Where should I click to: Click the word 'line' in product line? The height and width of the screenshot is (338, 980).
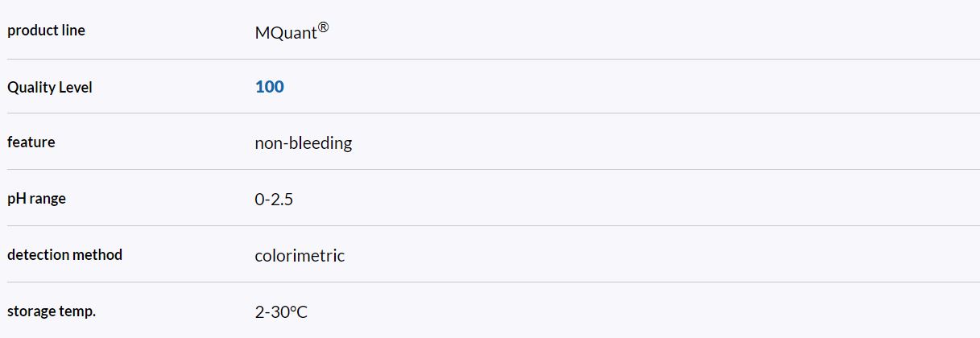click(x=73, y=31)
